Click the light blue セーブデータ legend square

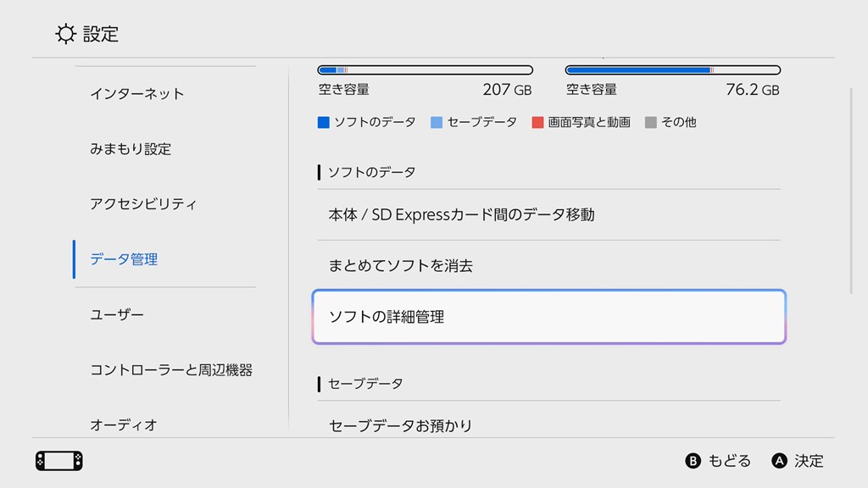(x=437, y=122)
